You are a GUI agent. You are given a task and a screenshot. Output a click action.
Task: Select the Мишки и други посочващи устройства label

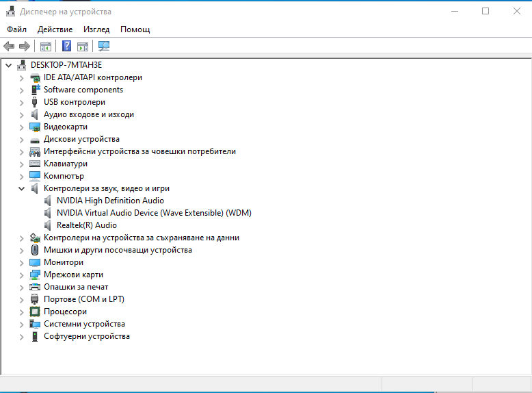pyautogui.click(x=118, y=250)
